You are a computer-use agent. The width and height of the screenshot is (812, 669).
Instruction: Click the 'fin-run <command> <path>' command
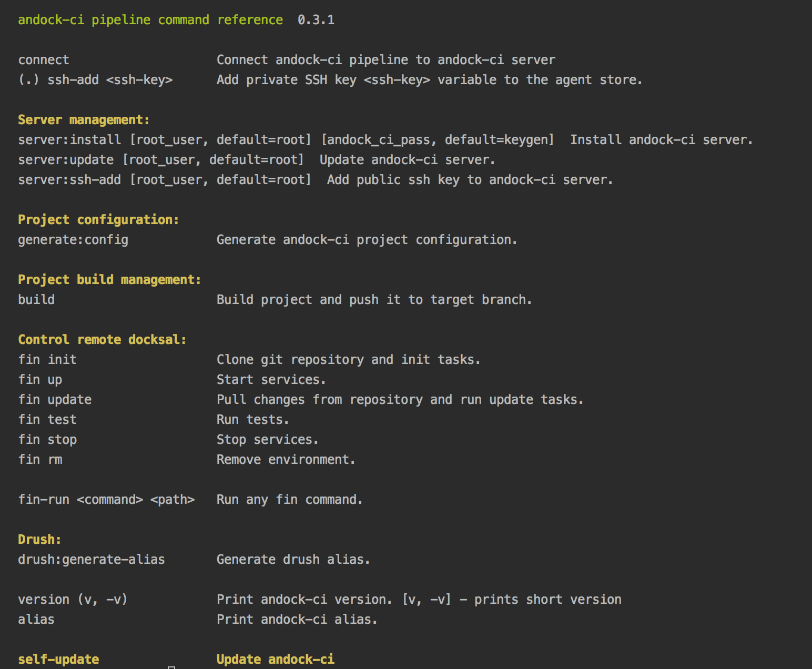point(106,500)
